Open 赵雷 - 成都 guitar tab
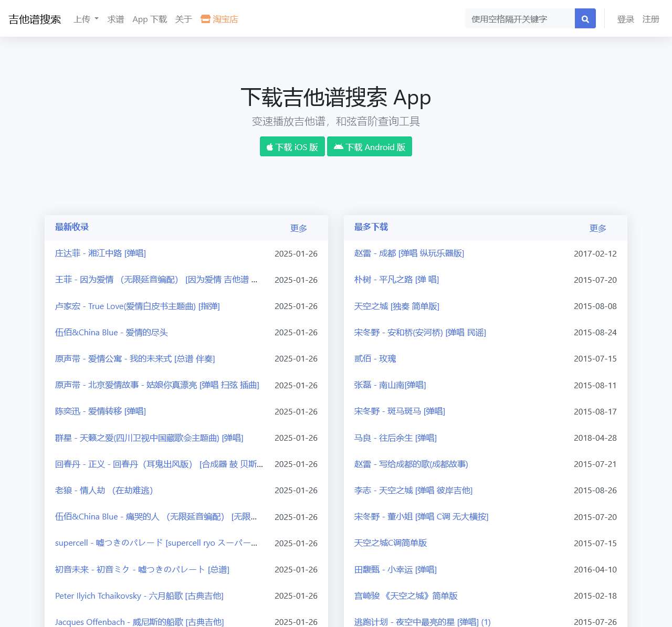The height and width of the screenshot is (627, 672). [x=409, y=253]
